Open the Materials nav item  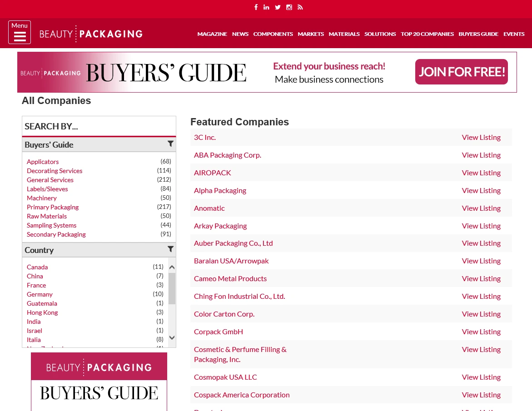344,34
